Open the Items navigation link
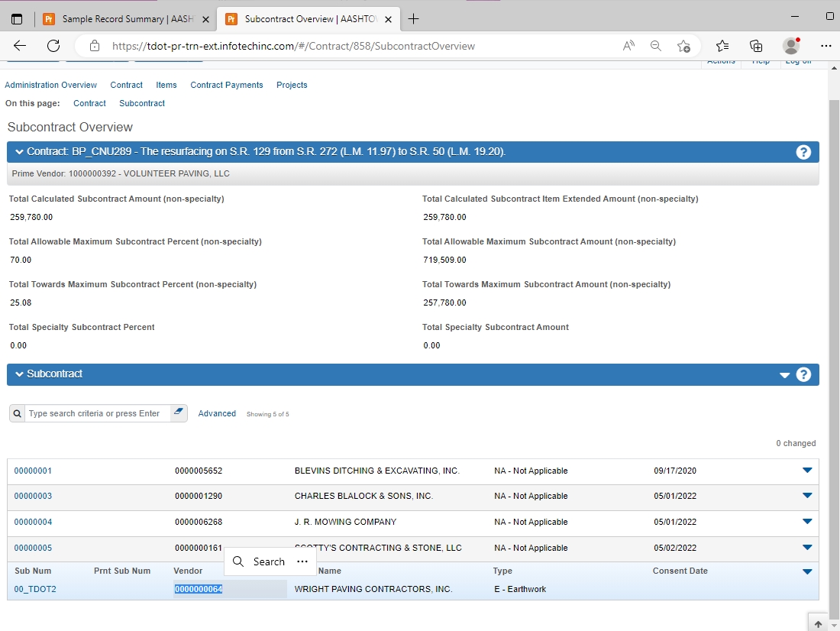The height and width of the screenshot is (631, 840). pyautogui.click(x=166, y=85)
